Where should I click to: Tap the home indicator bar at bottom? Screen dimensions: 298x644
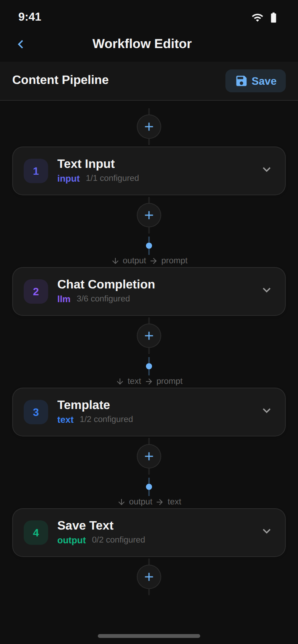[x=149, y=636]
